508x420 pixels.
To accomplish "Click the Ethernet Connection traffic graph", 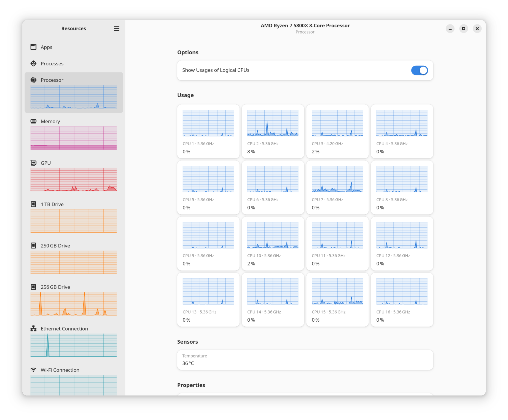I will pyautogui.click(x=74, y=345).
